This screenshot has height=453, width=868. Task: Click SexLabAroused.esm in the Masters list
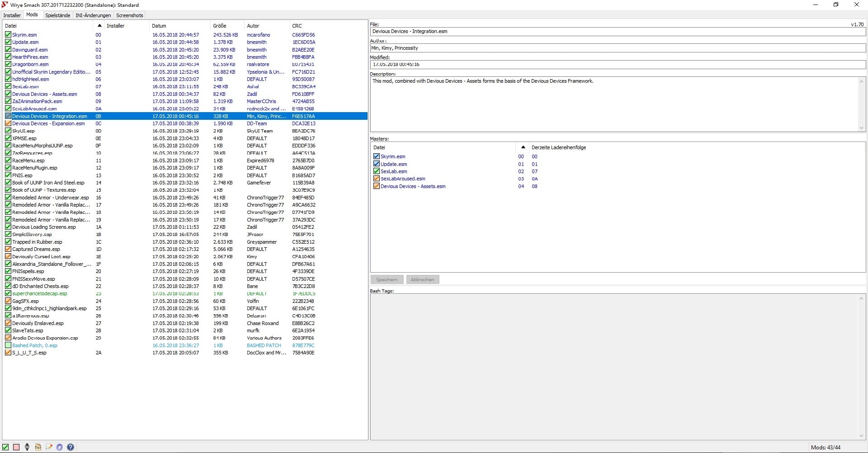403,179
